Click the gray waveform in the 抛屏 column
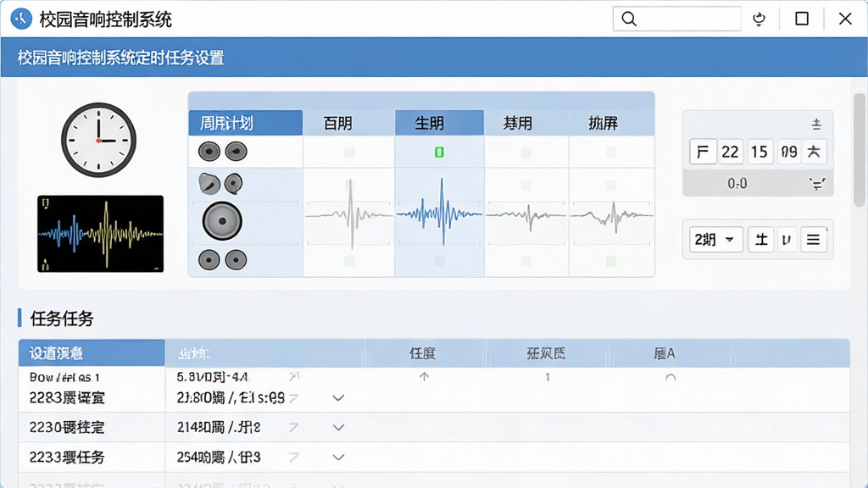The image size is (868, 488). [x=612, y=216]
